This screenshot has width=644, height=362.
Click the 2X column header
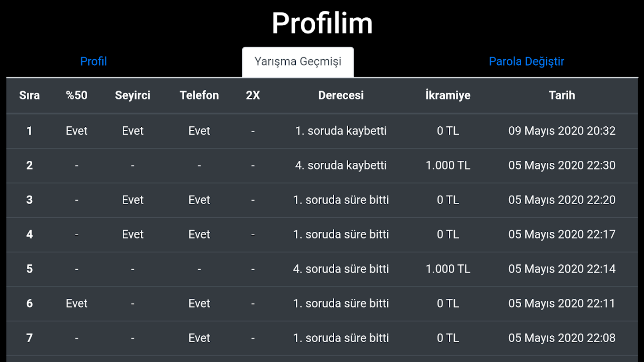[x=253, y=95]
